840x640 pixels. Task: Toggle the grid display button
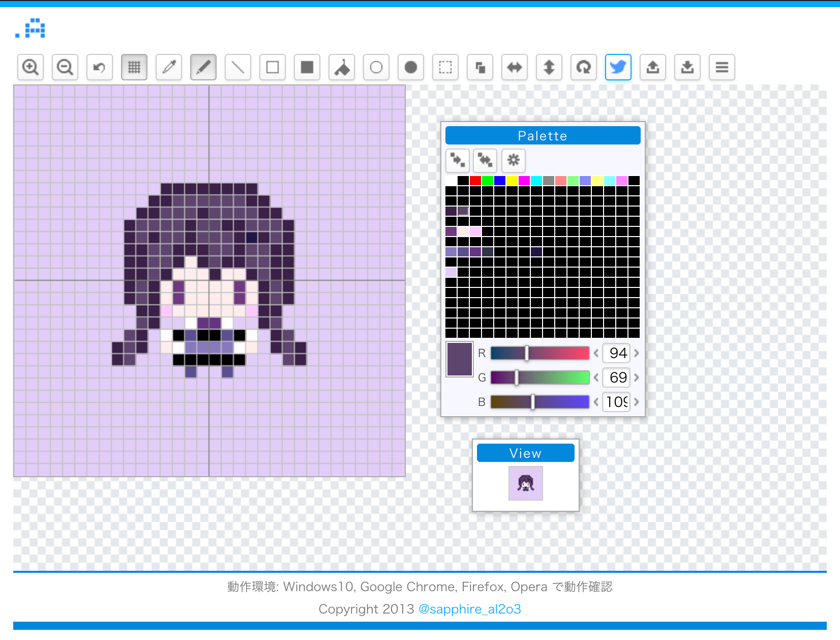134,67
